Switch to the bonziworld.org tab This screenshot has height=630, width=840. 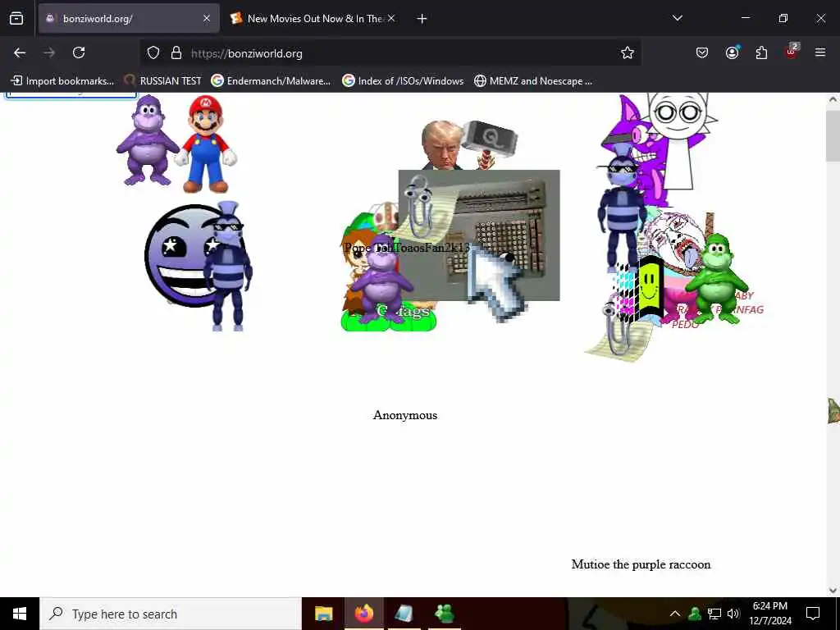click(129, 18)
